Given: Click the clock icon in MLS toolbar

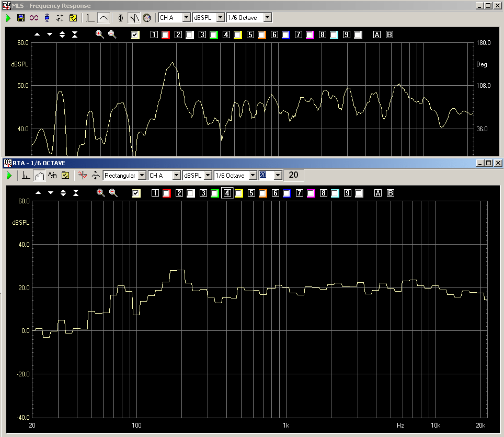Looking at the screenshot, I should point(147,18).
